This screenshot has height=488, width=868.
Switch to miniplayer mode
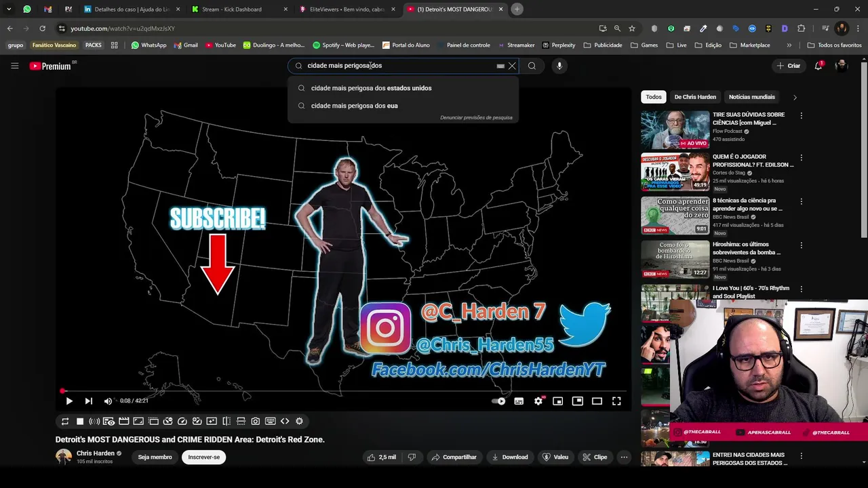click(557, 401)
